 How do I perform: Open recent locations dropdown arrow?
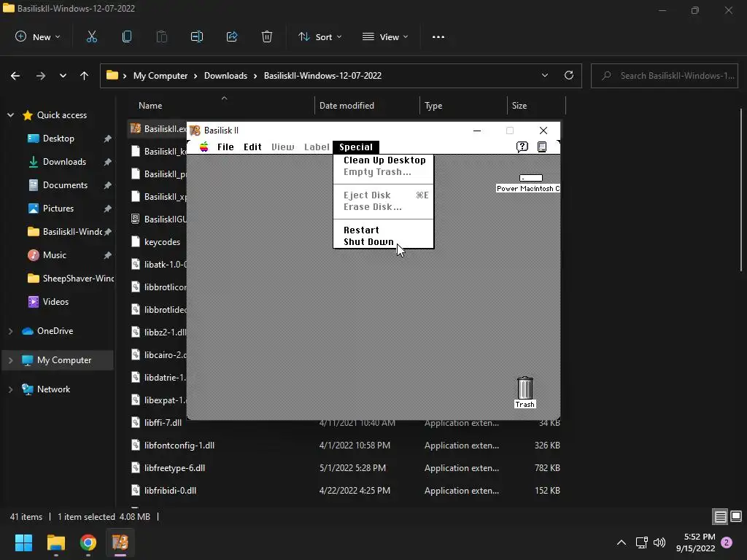tap(63, 76)
